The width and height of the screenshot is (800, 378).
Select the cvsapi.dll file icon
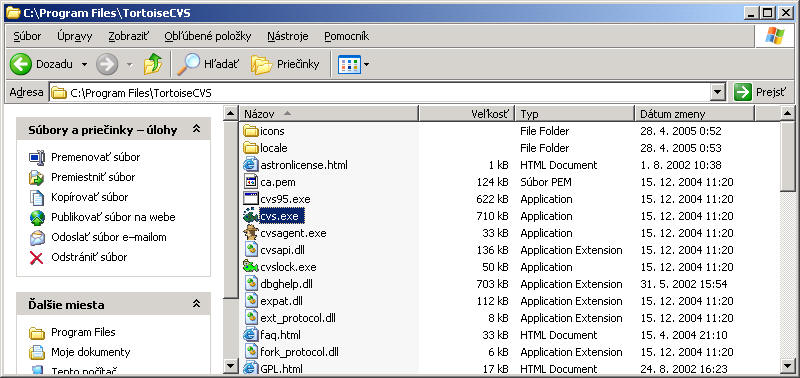coord(251,250)
